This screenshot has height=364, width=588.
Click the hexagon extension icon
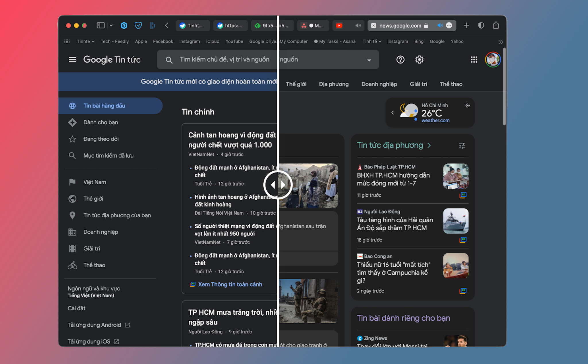(x=124, y=26)
